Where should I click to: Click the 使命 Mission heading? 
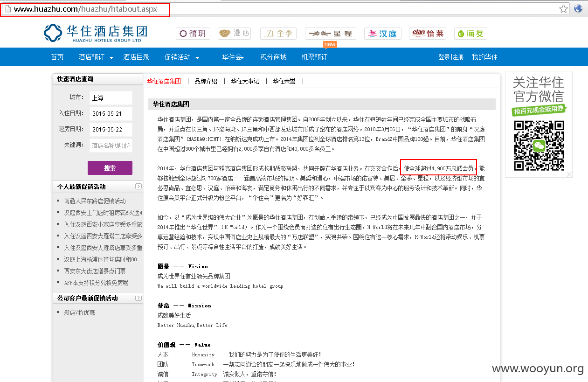click(184, 306)
